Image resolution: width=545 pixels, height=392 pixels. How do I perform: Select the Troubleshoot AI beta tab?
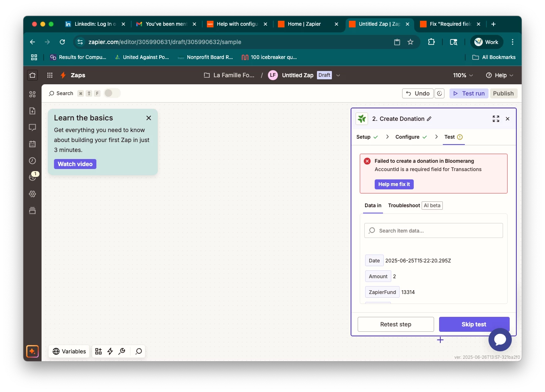415,206
